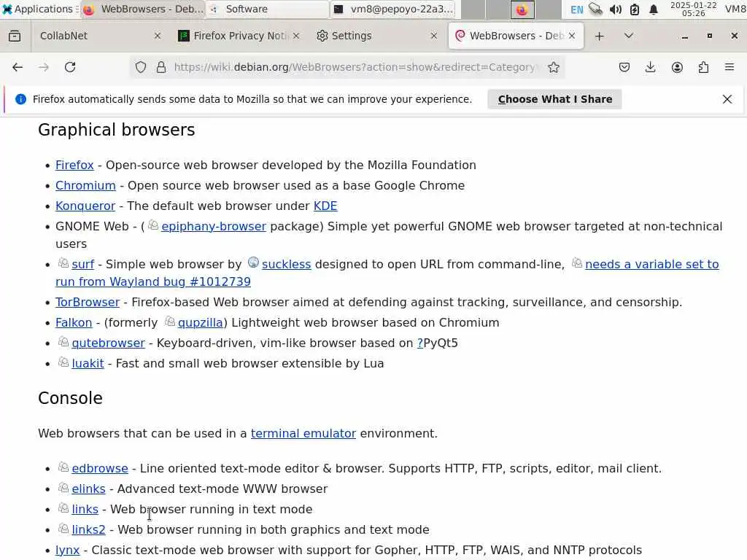Open the Applications menu in the panel
This screenshot has height=560, width=747.
click(x=36, y=9)
